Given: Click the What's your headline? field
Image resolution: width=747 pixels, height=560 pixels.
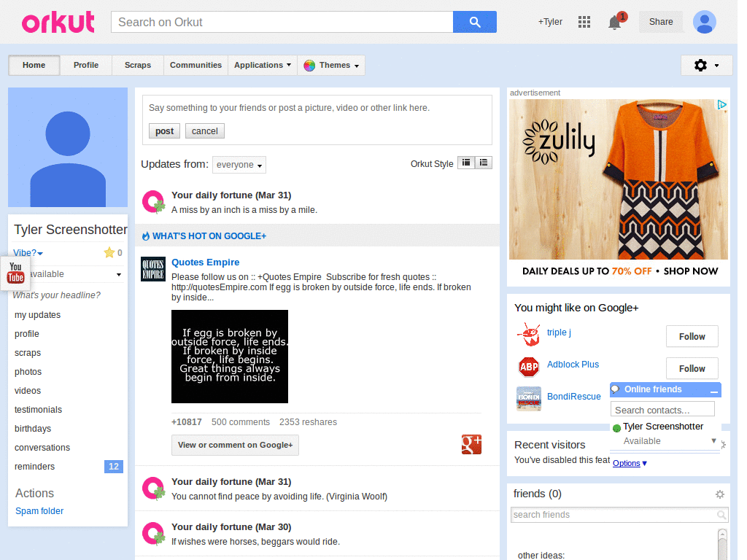Looking at the screenshot, I should [57, 295].
